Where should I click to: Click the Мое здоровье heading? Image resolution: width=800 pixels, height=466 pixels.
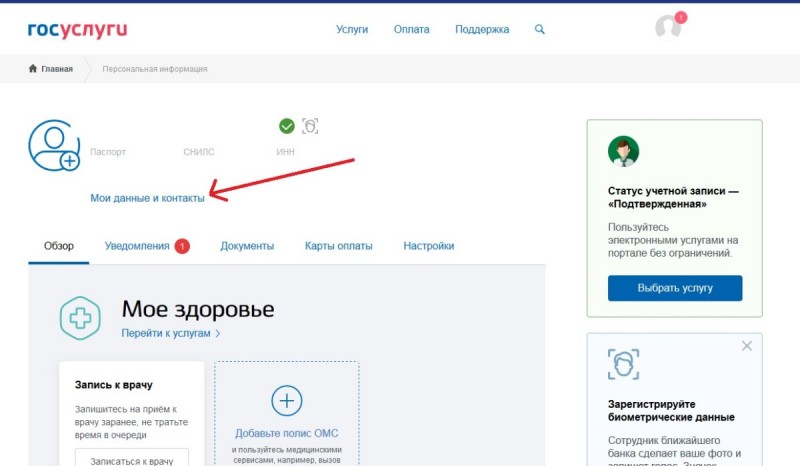(198, 309)
